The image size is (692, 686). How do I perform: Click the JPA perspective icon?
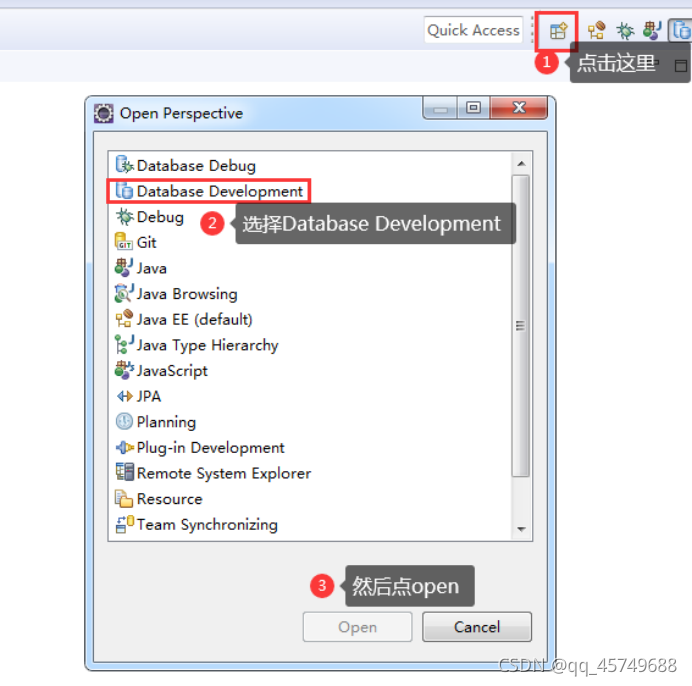[x=124, y=396]
